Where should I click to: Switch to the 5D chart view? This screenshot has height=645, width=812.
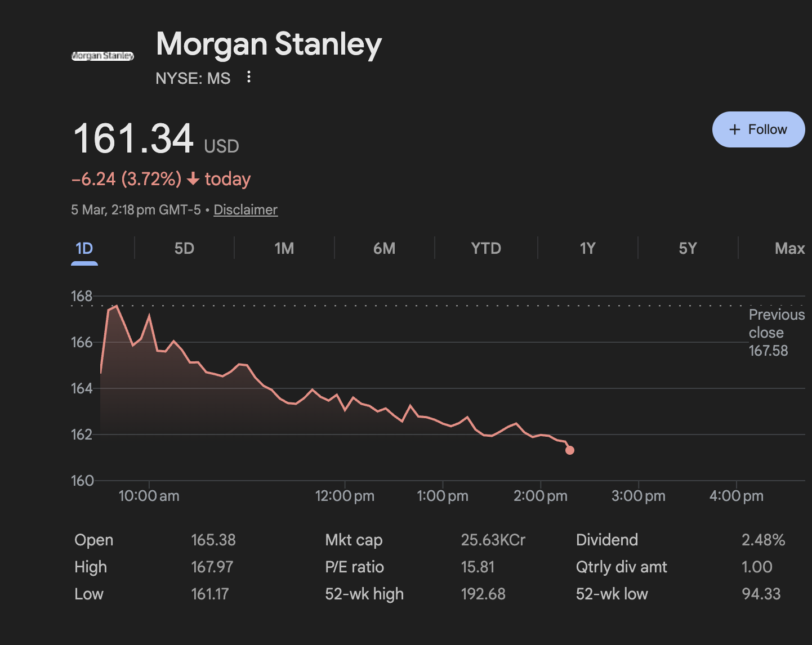coord(185,248)
